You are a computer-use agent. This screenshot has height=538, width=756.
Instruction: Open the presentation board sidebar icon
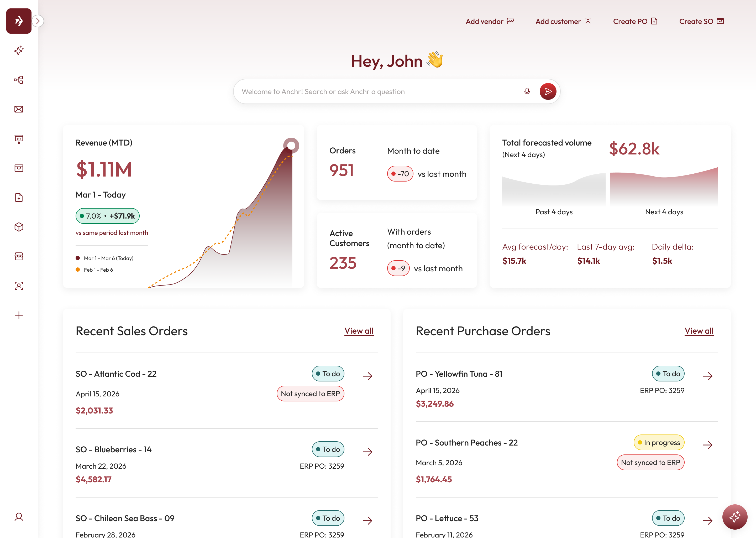coord(19,139)
